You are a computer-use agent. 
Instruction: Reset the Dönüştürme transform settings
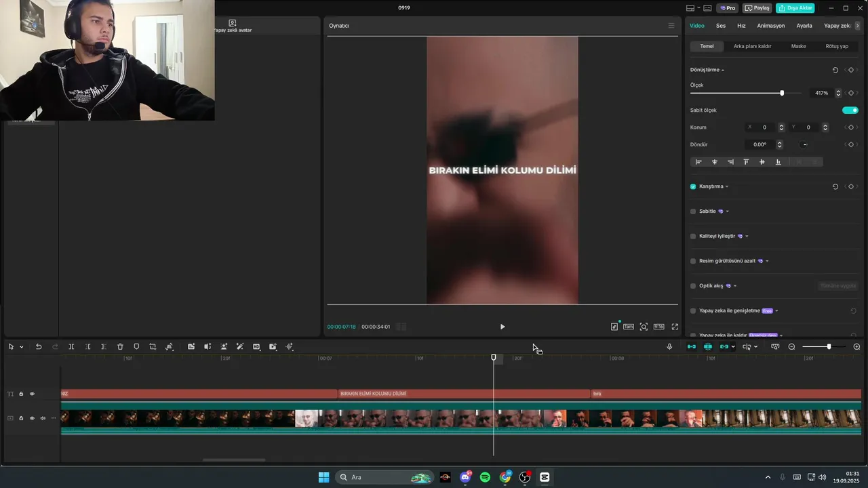coord(835,70)
